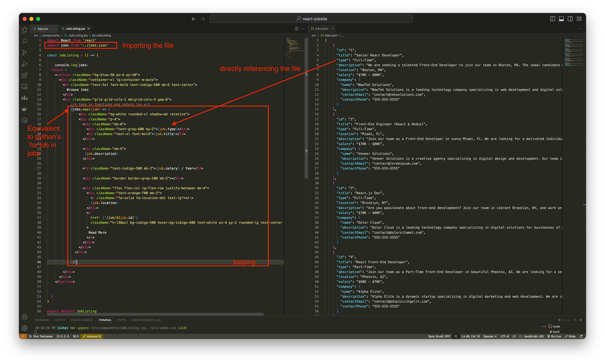Open More Actions for the jobs.json editor group
This screenshot has width=605, height=364.
pyautogui.click(x=581, y=29)
